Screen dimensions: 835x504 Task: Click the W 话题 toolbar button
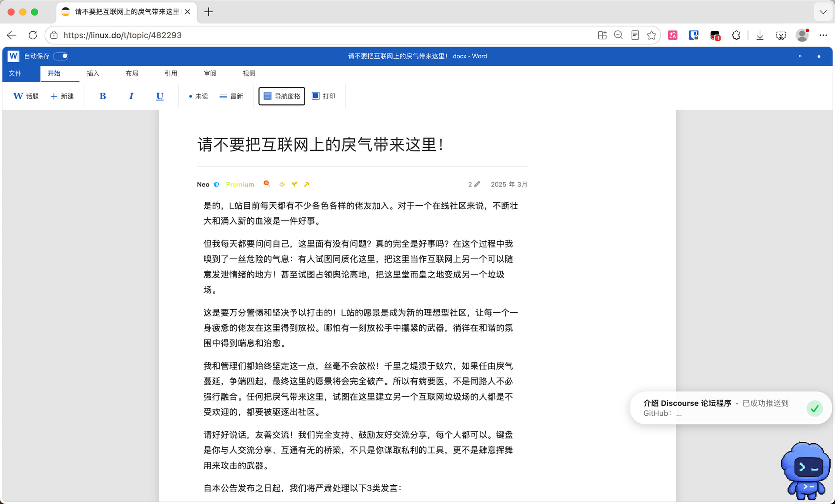pos(26,96)
